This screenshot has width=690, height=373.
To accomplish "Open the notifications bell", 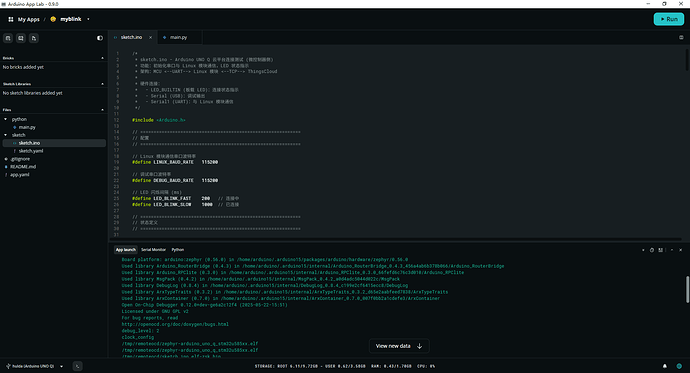I will (664, 366).
